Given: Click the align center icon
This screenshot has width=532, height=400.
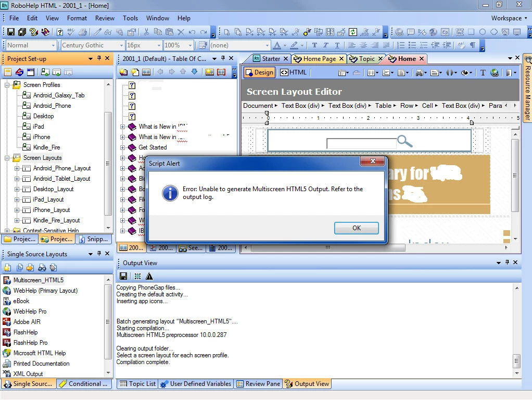Looking at the screenshot, I should [363, 45].
